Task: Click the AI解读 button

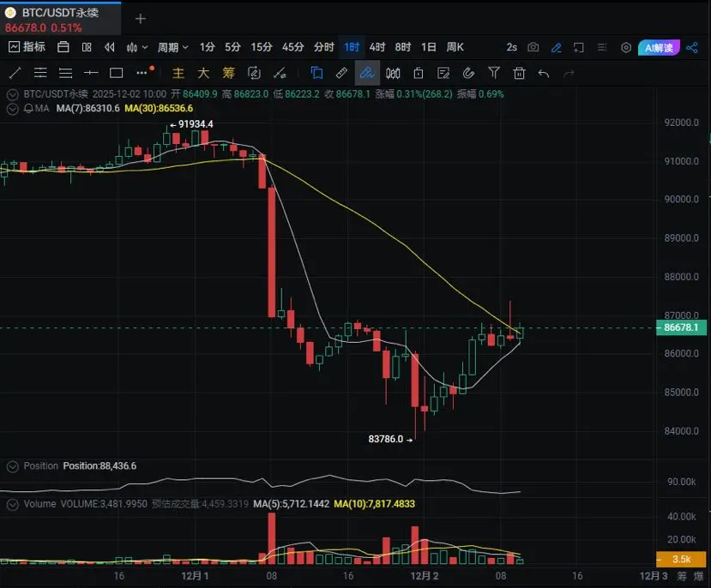Action: [x=659, y=47]
